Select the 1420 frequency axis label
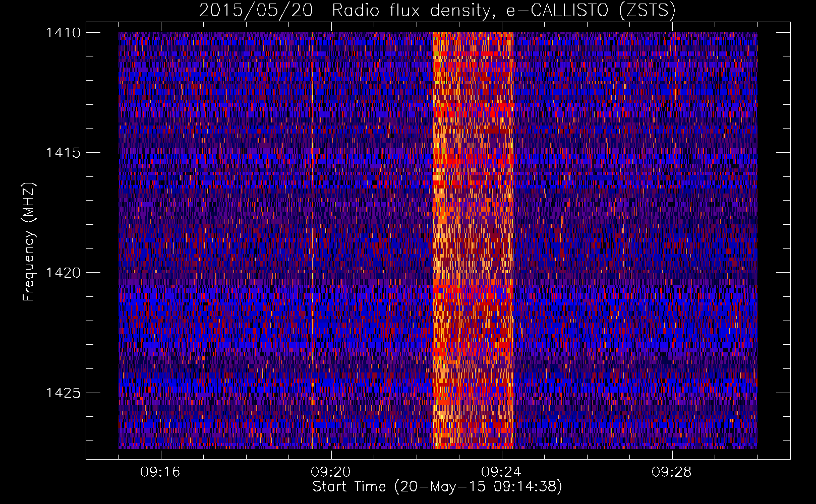 (63, 273)
